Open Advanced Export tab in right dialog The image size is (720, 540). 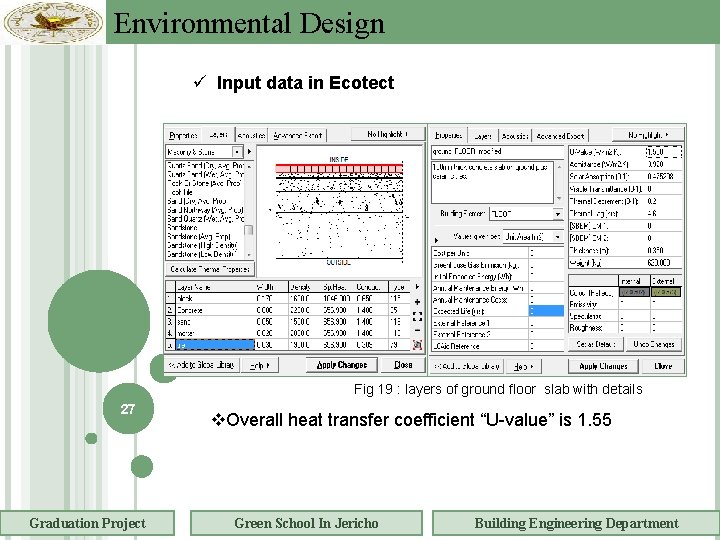560,136
